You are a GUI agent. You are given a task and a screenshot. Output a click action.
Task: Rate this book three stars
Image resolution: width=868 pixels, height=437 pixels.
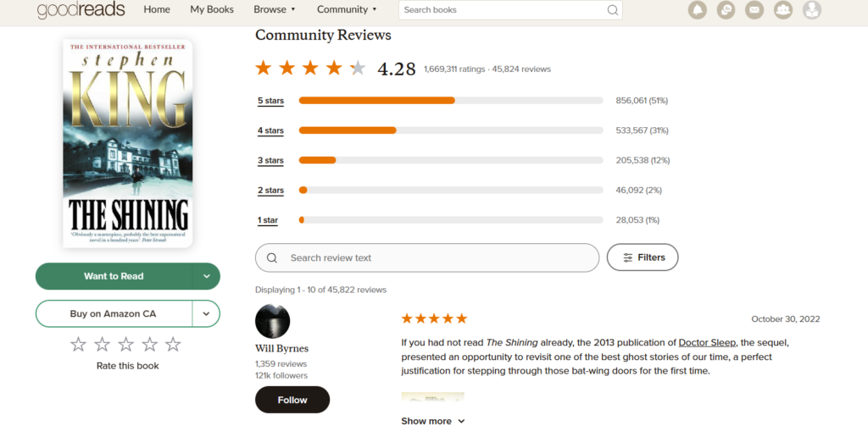pos(126,345)
